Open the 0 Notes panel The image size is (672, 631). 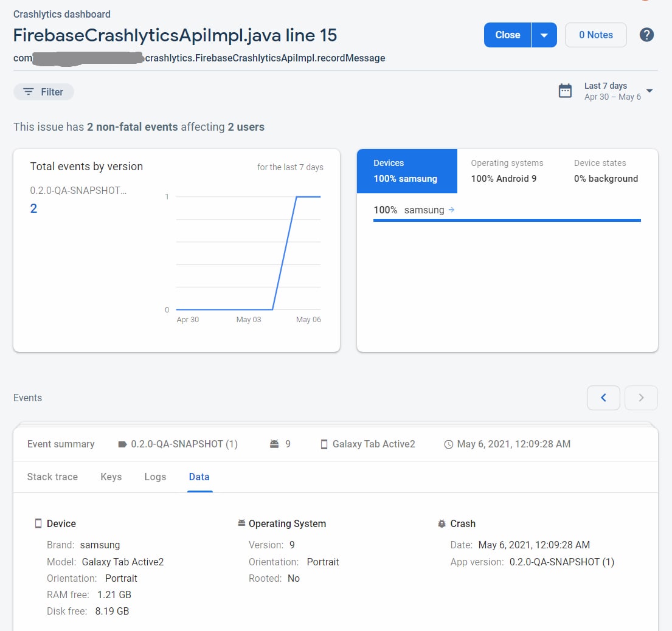pos(596,35)
